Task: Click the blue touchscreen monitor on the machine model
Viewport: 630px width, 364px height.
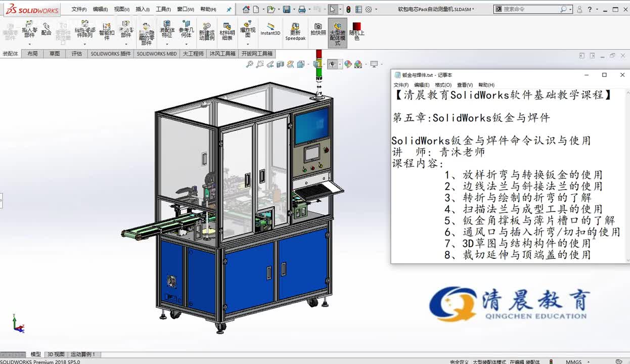Action: coord(311,126)
